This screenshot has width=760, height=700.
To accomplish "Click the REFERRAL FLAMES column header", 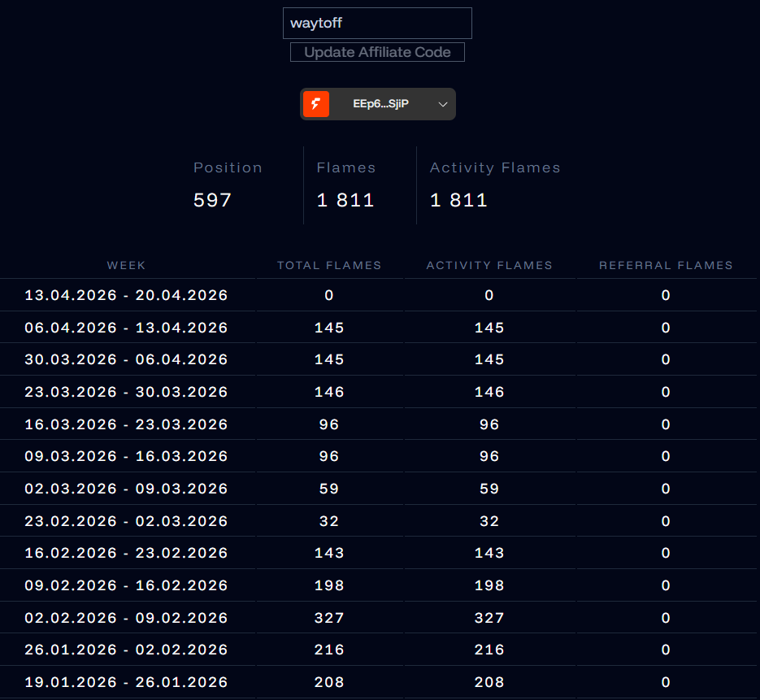I will 666,265.
